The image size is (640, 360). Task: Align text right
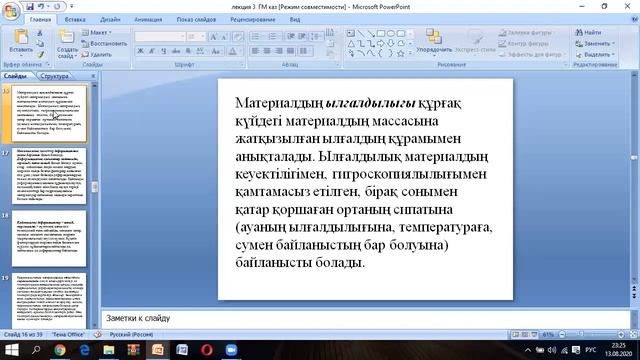coord(279,51)
